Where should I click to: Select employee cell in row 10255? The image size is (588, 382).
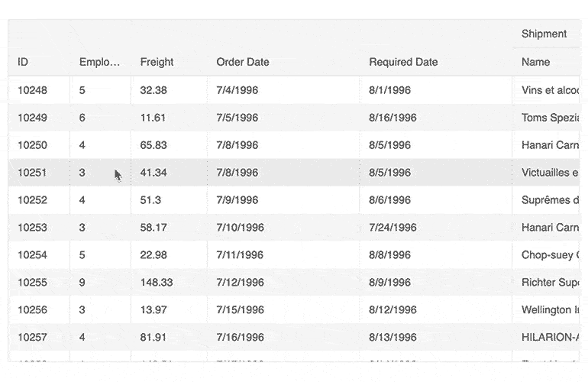click(x=82, y=283)
